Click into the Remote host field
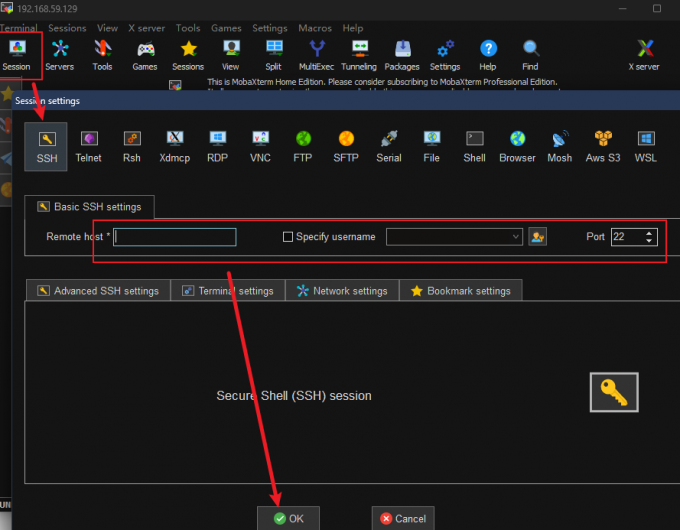Screen dimensions: 680x530 pos(175,237)
